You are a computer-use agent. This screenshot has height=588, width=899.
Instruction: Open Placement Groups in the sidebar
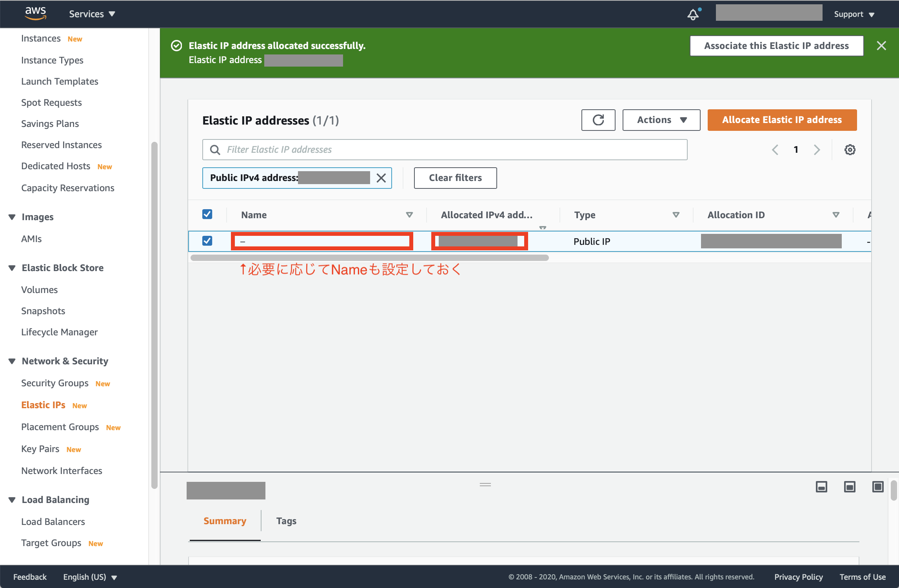click(x=60, y=427)
